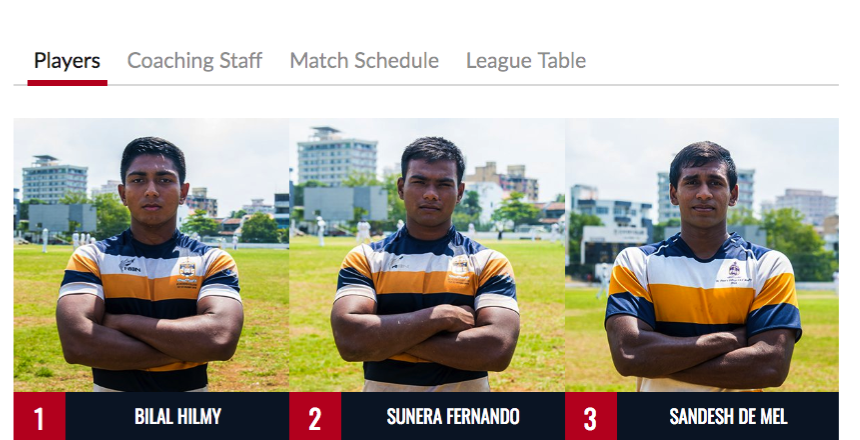
Task: Click the jersey crest on Sandesh De Mel's shirt
Action: (734, 269)
